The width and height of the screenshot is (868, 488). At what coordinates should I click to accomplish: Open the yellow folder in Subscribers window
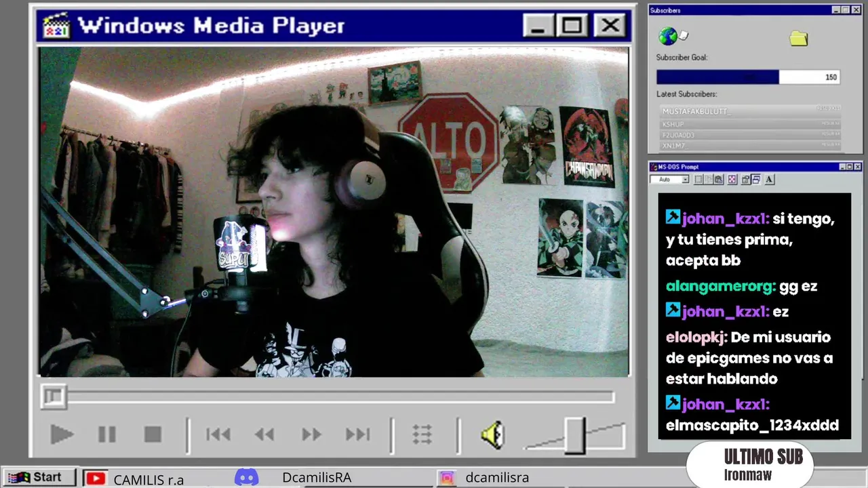799,39
